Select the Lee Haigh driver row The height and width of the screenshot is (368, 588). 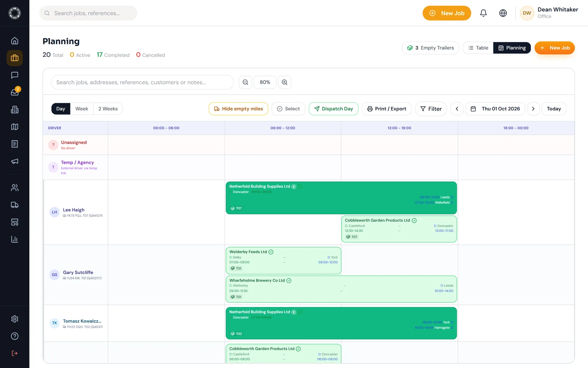(x=76, y=212)
